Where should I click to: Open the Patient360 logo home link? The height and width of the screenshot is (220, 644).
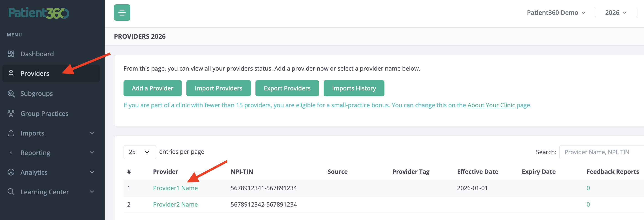pos(39,13)
